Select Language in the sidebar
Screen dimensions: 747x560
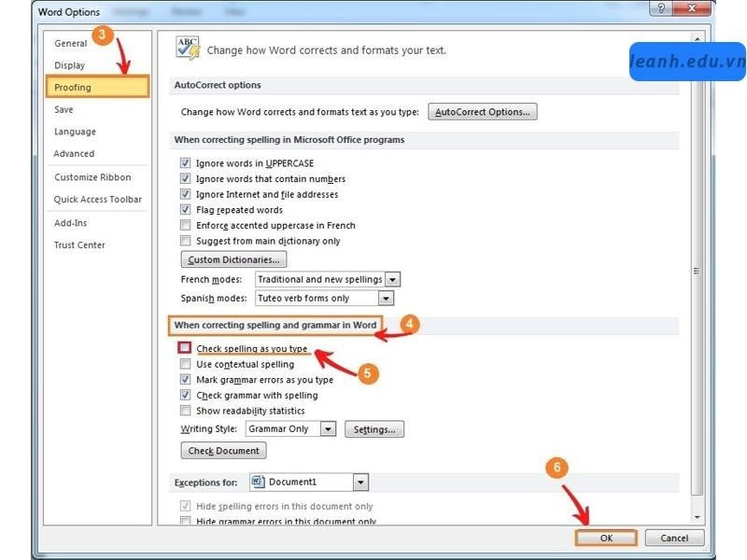[75, 132]
